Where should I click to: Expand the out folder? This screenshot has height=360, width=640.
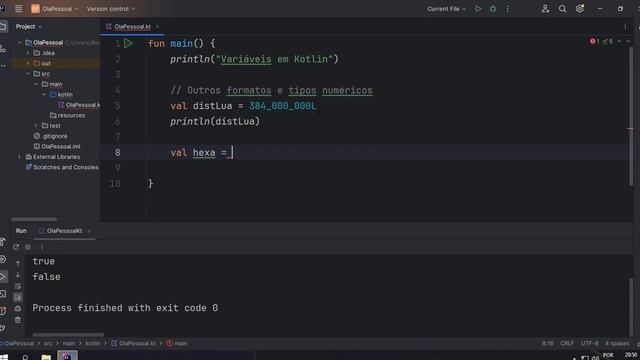coord(28,63)
